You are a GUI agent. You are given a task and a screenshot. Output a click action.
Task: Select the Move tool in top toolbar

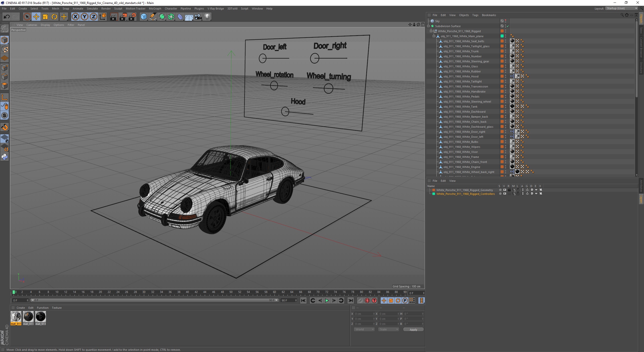(x=36, y=17)
